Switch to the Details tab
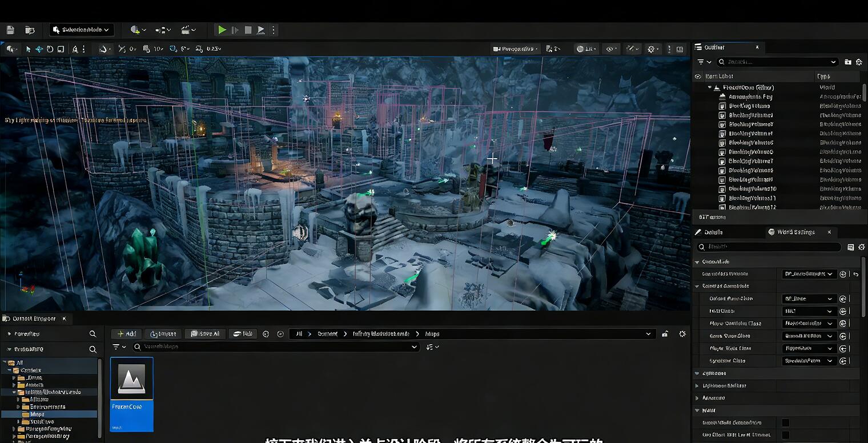The width and height of the screenshot is (868, 443). (x=713, y=232)
